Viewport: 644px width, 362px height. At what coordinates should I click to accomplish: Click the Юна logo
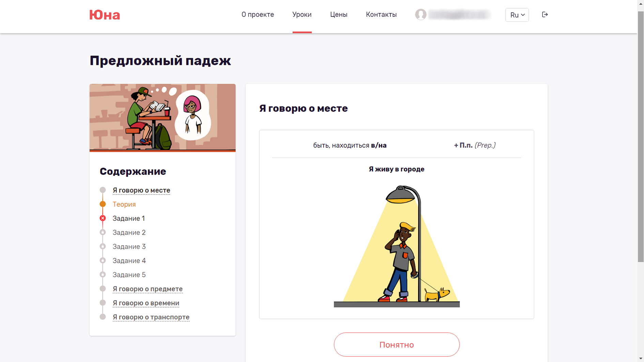(x=105, y=15)
